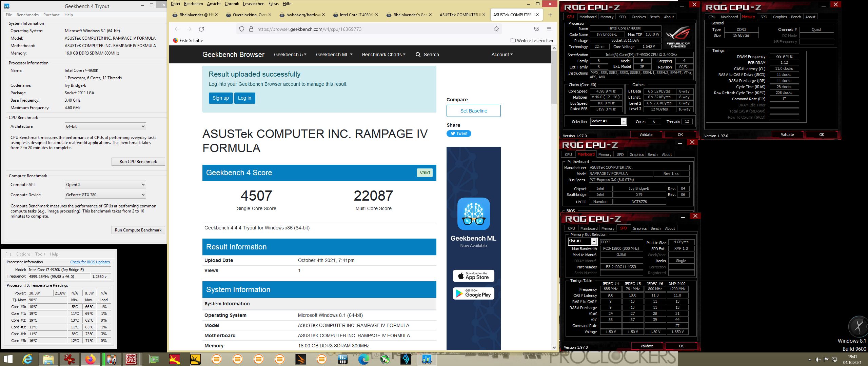Launch Internet Explorer from the taskbar
Image resolution: width=868 pixels, height=366 pixels.
(27, 359)
